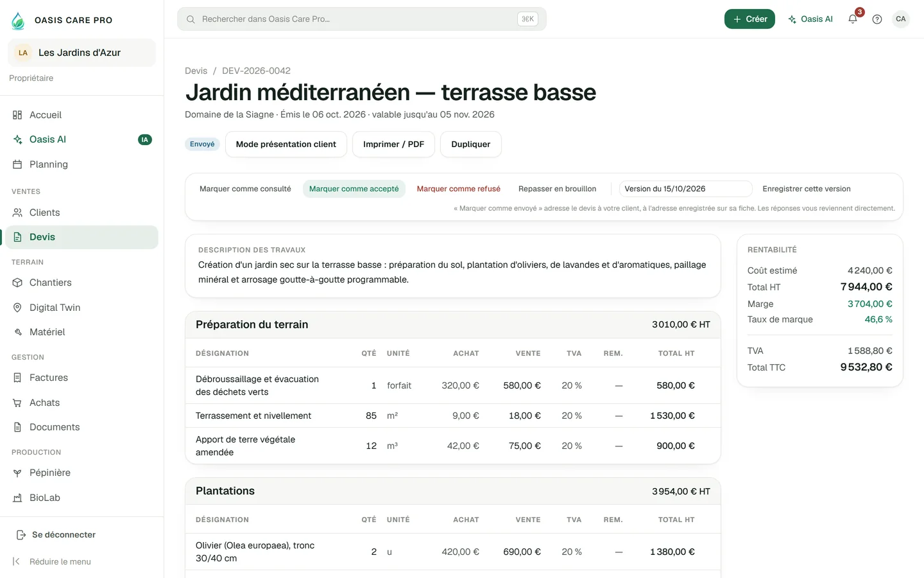Click the Olivier (Olea europaea) row label
924x578 pixels.
tap(255, 552)
